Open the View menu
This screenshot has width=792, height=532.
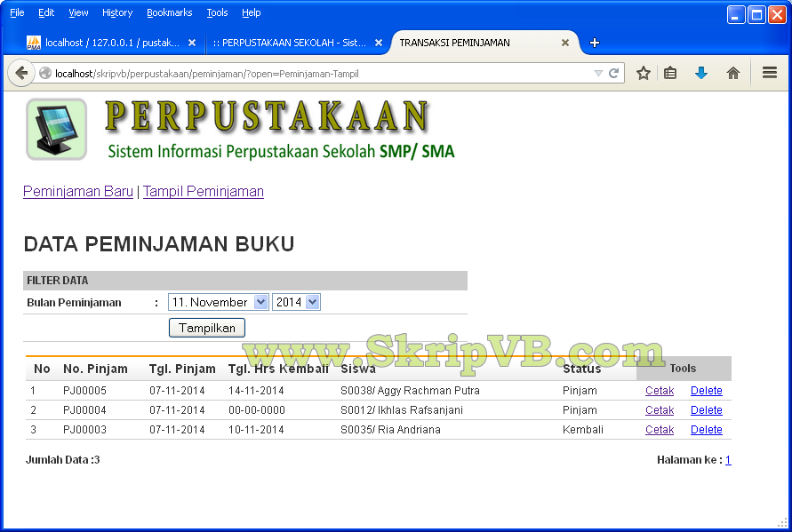coord(78,12)
